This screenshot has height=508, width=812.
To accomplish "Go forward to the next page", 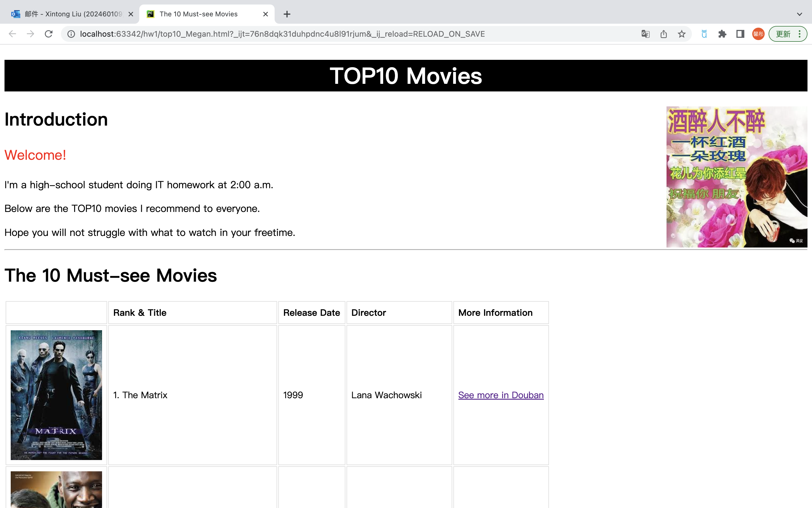I will [30, 34].
